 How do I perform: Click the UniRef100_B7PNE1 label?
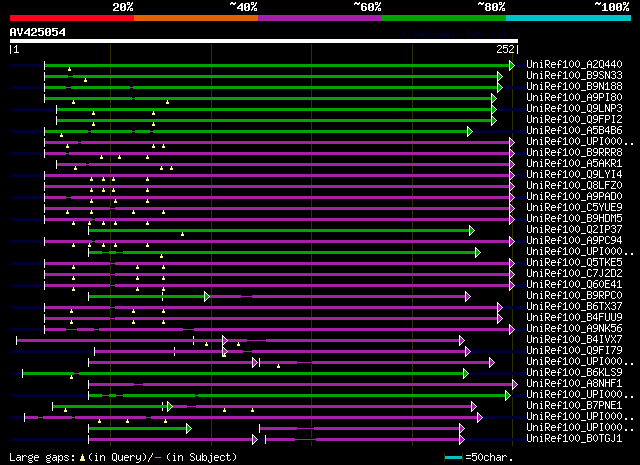coord(574,405)
